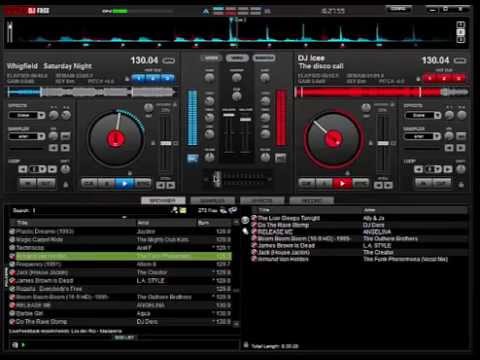Set Loop In on the right deck
480x360 pixels.
tap(424, 184)
